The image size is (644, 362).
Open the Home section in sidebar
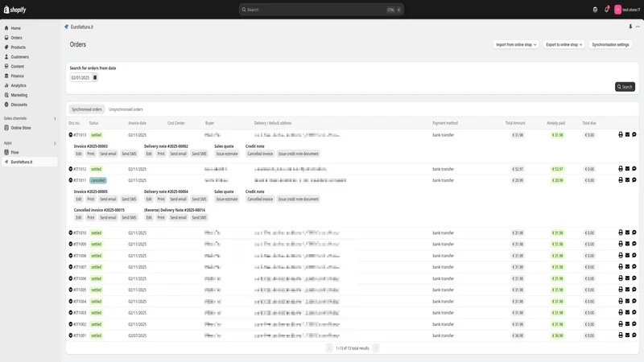click(x=15, y=28)
